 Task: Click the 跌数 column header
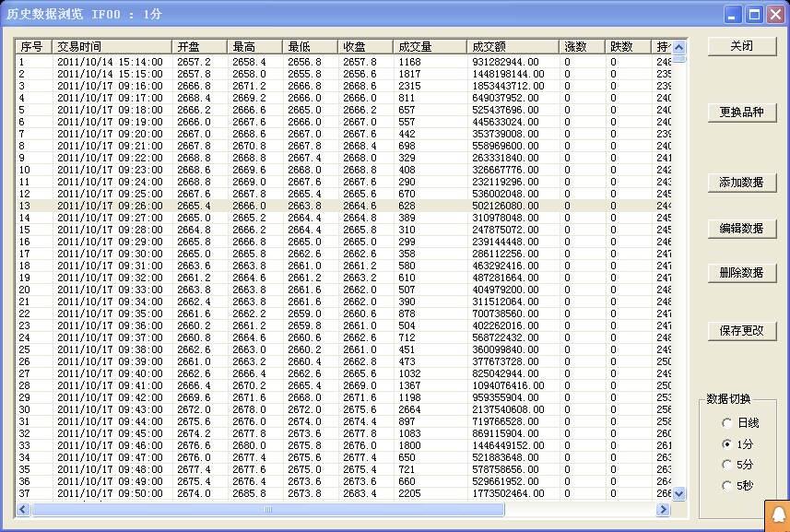628,47
